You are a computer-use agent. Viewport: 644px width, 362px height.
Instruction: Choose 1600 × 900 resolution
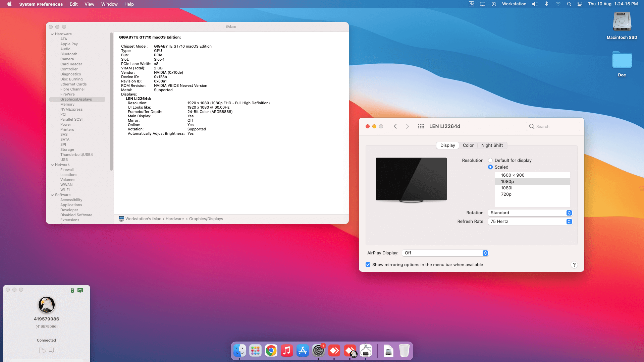(532, 175)
